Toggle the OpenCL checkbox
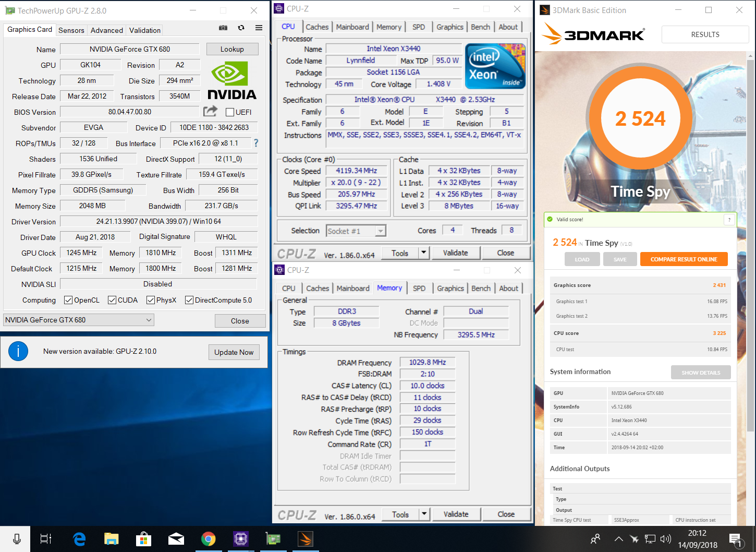 pyautogui.click(x=68, y=300)
